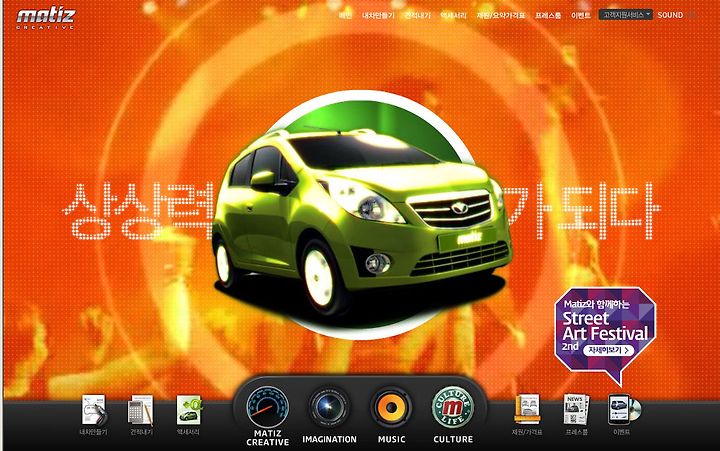Open 내차만들기 in the top menu
This screenshot has width=720, height=451.
point(378,15)
